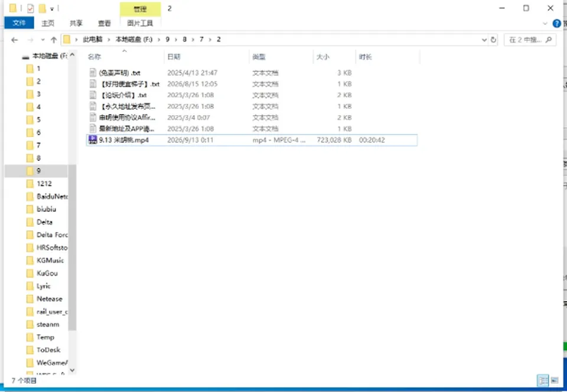Click the drive icon of 本地磁盘 (F:) in tree
The image size is (567, 392).
25,57
